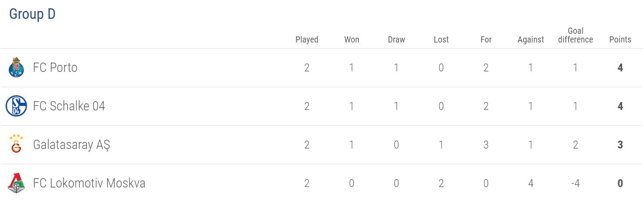
Task: Click the Draw column header
Action: click(396, 39)
